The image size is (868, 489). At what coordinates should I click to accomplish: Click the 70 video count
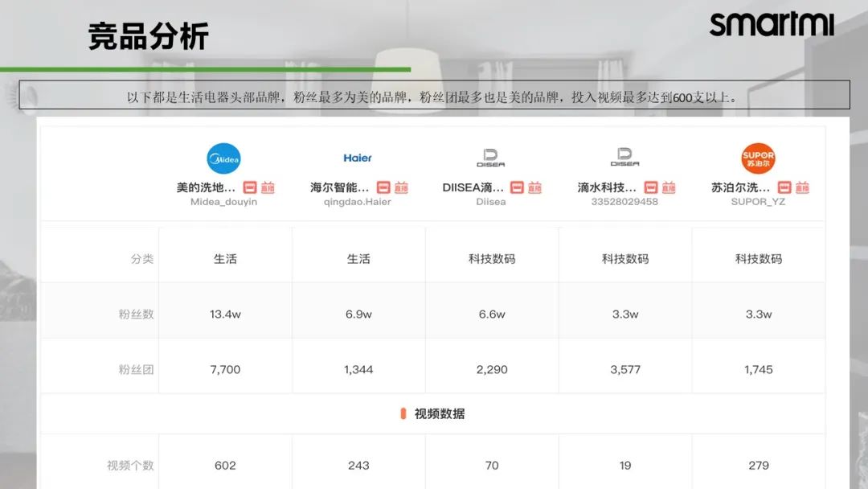coord(492,466)
